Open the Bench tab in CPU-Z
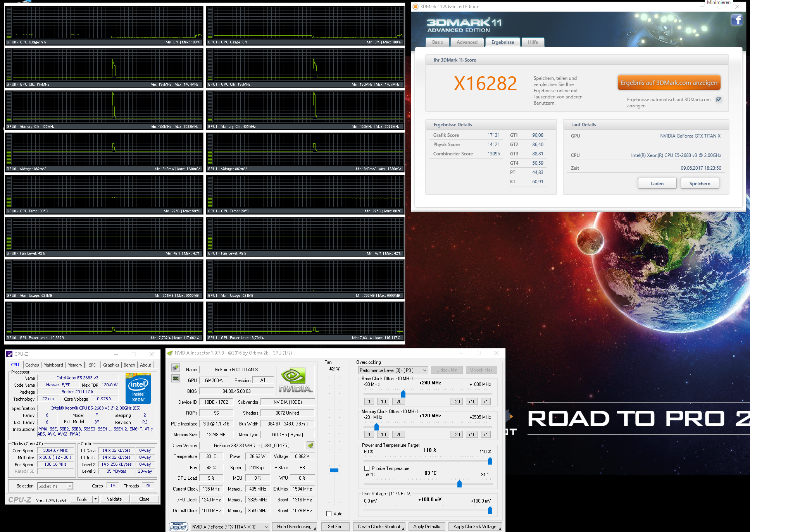 (x=129, y=365)
